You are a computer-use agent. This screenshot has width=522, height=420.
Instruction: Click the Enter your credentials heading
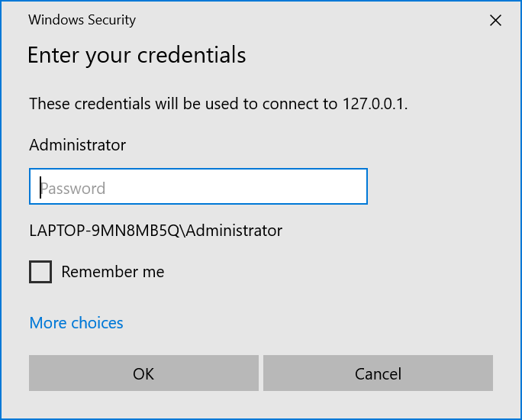coord(137,55)
